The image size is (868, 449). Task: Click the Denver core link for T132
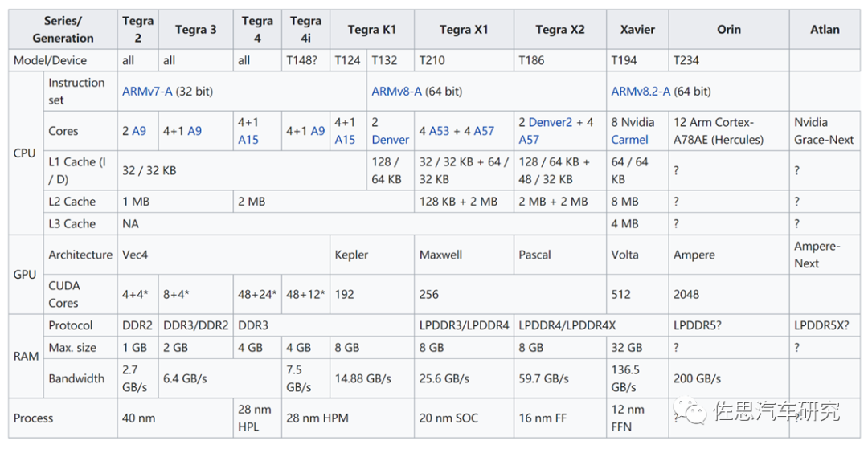(x=390, y=140)
